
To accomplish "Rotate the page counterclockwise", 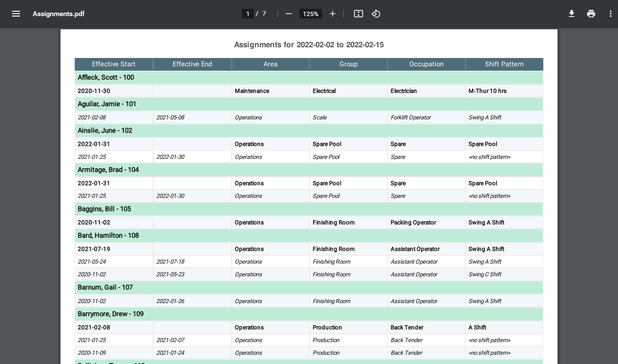I will tap(376, 14).
